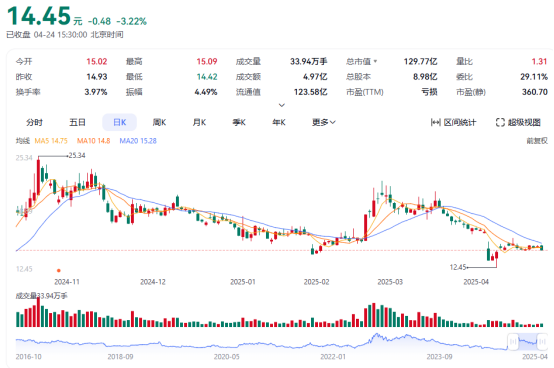Screen dimensions: 554x368
Task: Open the 超级视图 super view button
Action: pos(518,123)
